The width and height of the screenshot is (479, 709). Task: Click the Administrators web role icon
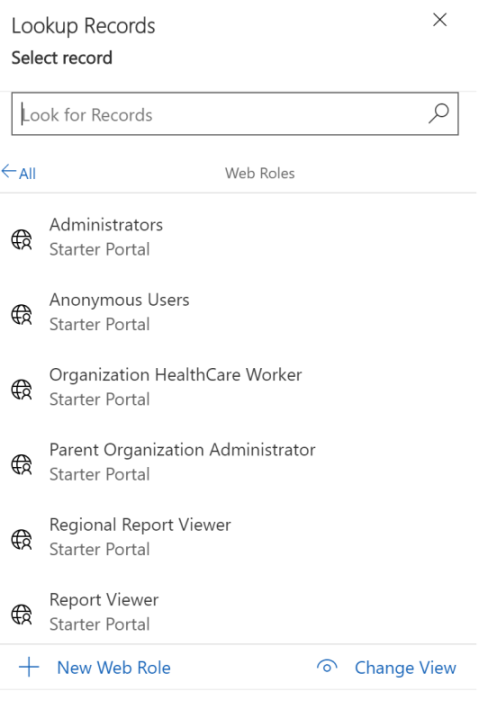pyautogui.click(x=22, y=239)
